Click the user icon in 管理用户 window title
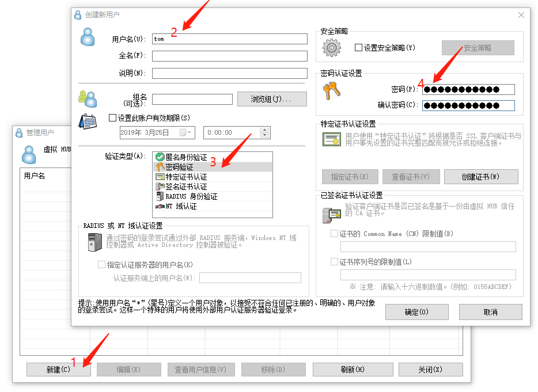 click(19, 133)
